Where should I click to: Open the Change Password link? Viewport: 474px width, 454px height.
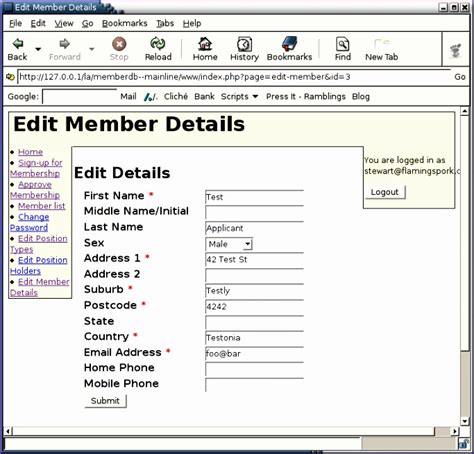point(29,222)
